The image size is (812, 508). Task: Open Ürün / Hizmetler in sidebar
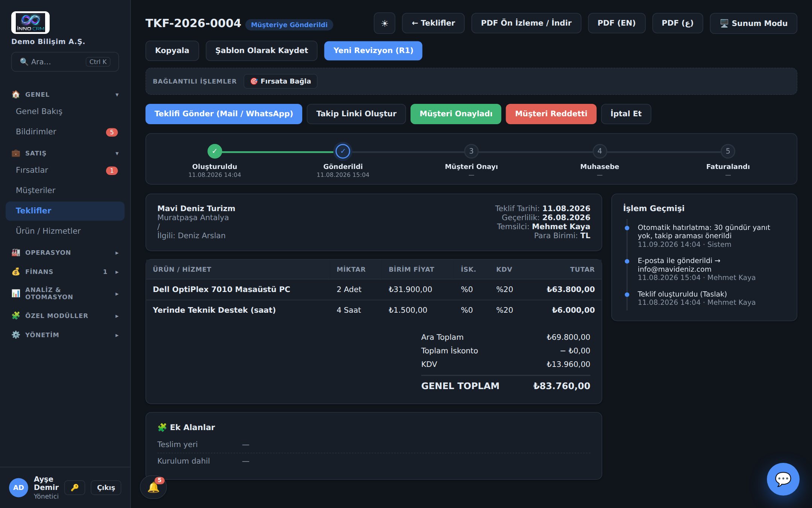click(x=65, y=231)
